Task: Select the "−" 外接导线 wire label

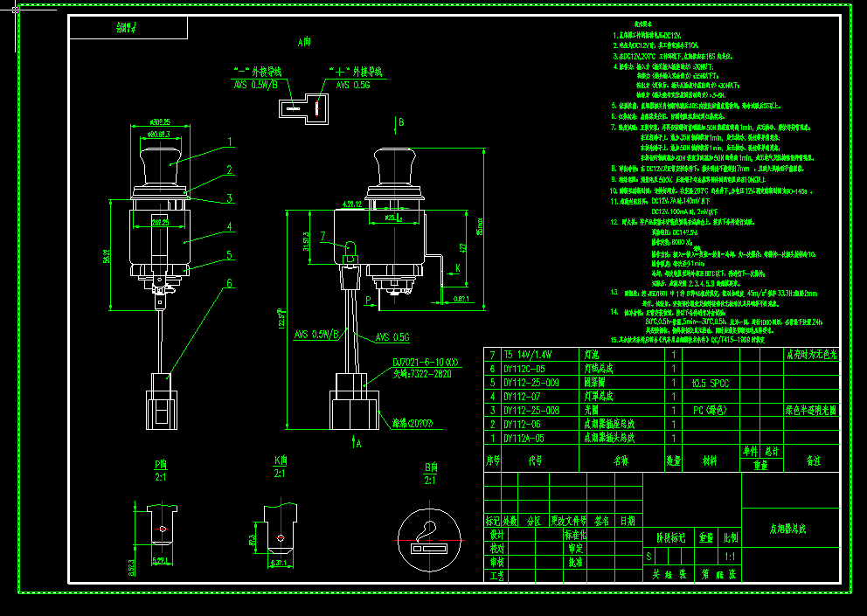Action: click(x=258, y=72)
